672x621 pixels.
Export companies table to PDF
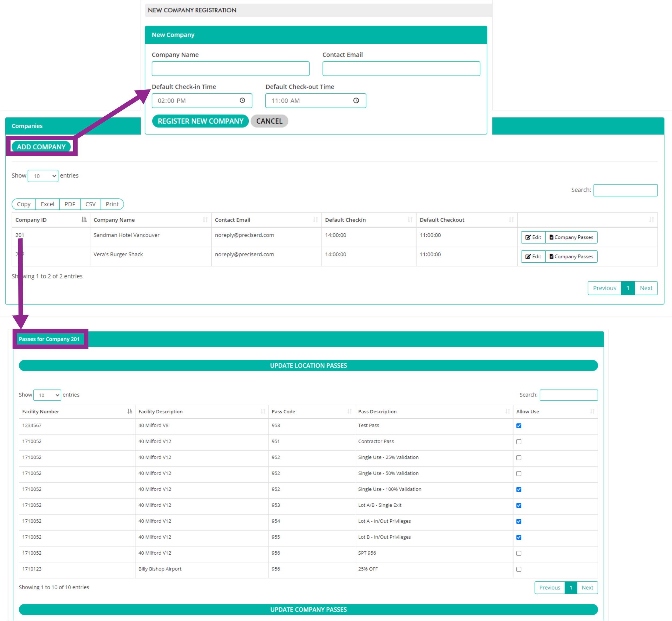pos(70,204)
